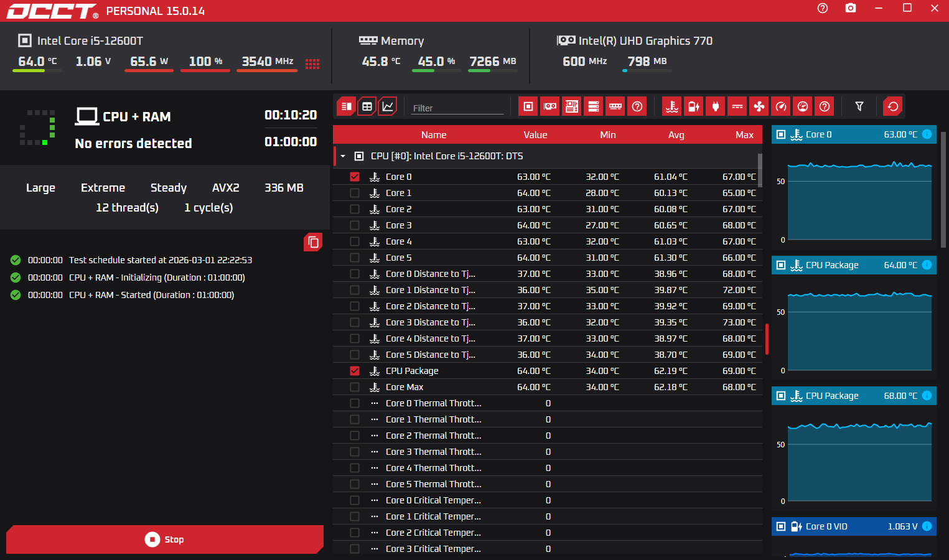The width and height of the screenshot is (949, 560).
Task: Check Core 0 Thermal Throttling checkbox
Action: click(x=355, y=403)
